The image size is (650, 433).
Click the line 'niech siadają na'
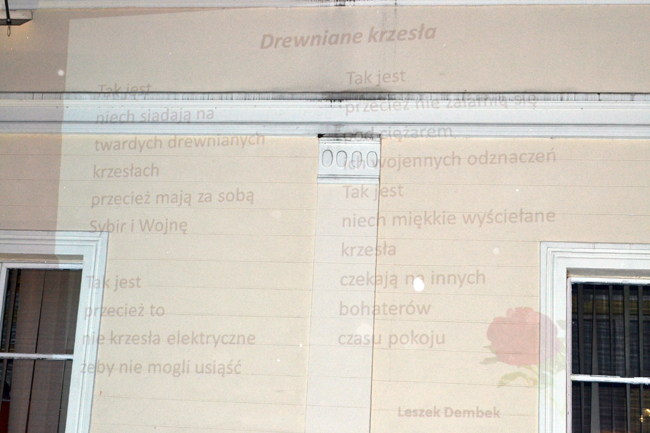pos(155,115)
